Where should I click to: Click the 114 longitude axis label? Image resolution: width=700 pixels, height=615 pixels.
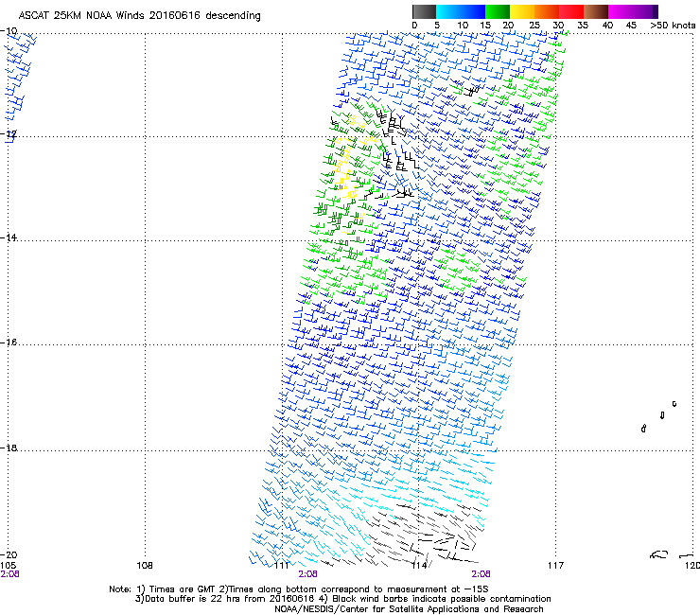(x=419, y=566)
